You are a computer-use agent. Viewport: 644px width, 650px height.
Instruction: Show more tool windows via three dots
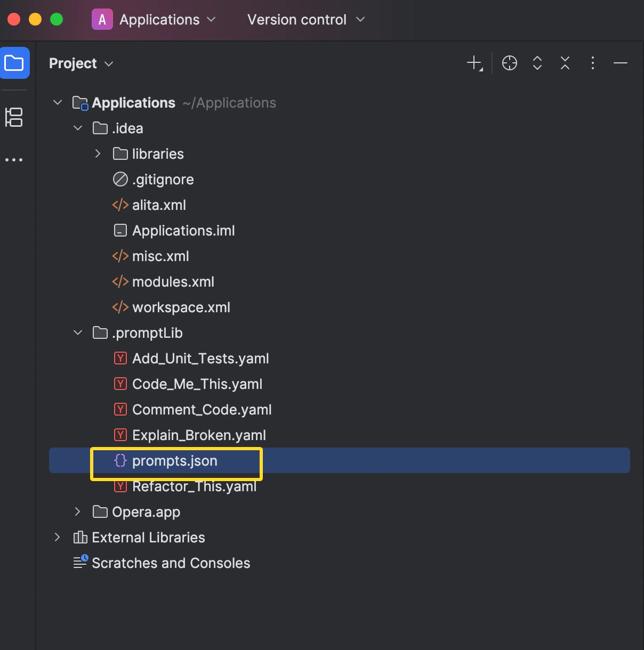14,160
